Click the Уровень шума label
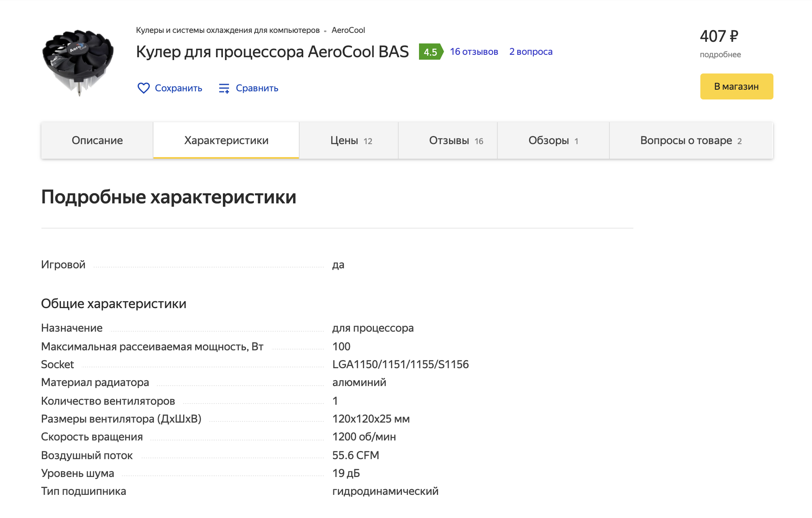Screen dimensions: 812x518 pyautogui.click(x=78, y=473)
